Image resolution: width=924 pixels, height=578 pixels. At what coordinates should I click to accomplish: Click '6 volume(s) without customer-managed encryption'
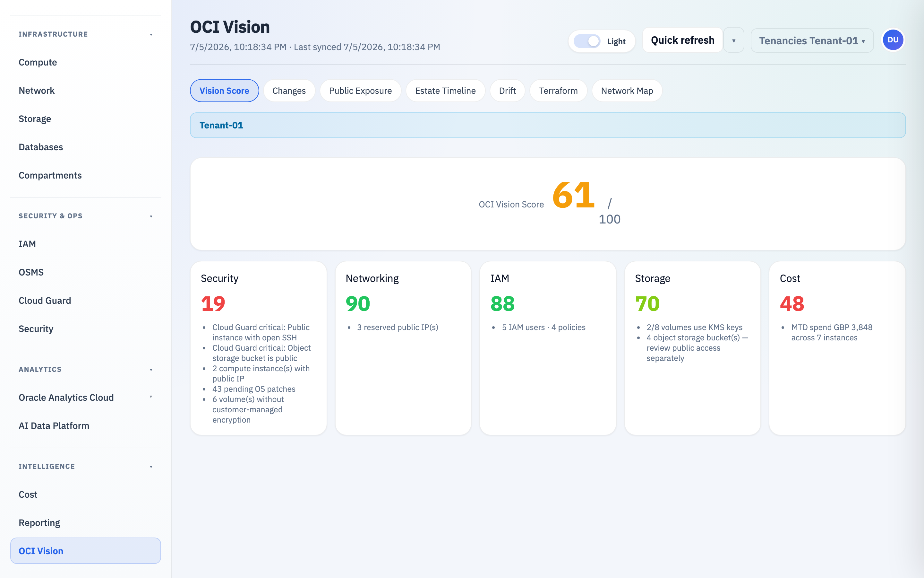pos(249,409)
